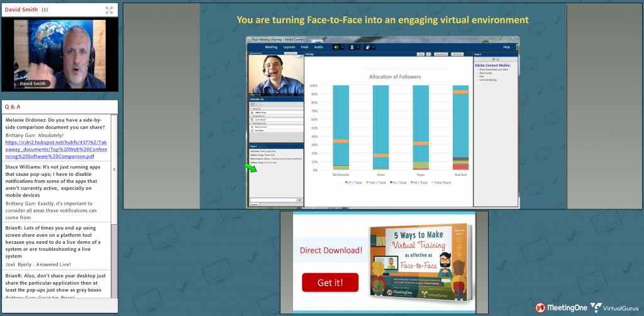Click the Direct Download! label
The width and height of the screenshot is (644, 316).
(331, 250)
